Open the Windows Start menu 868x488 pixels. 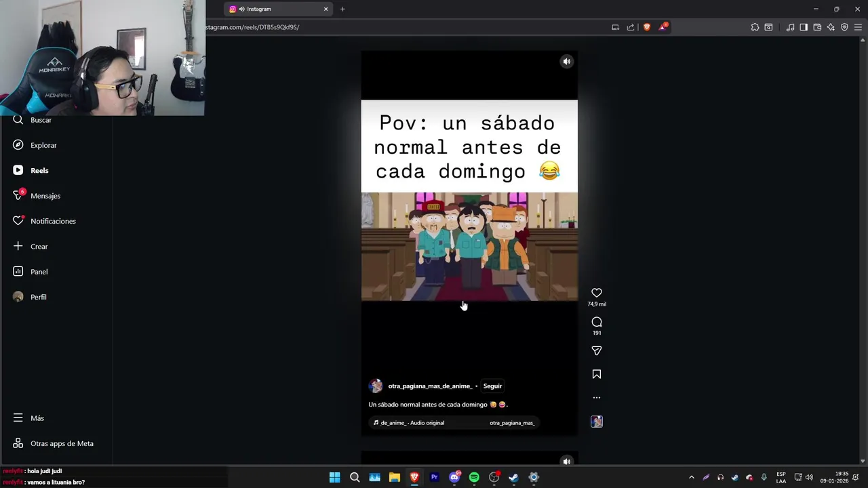pos(334,477)
